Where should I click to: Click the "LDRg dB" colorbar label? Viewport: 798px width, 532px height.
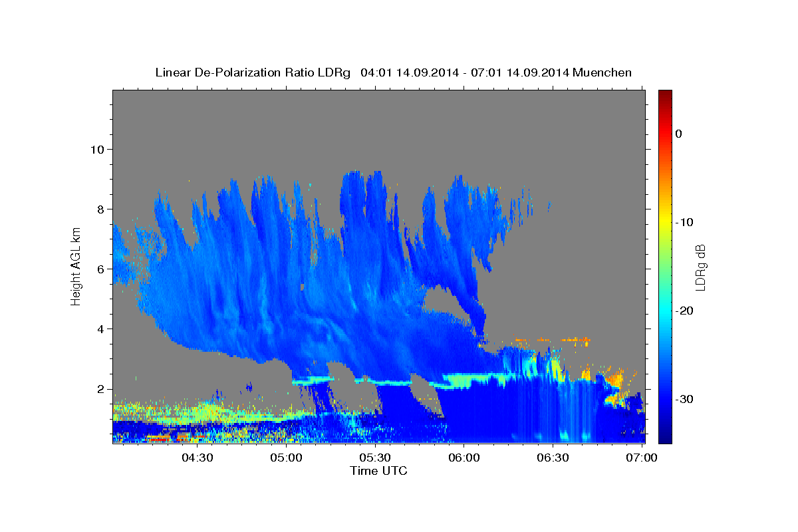point(700,267)
